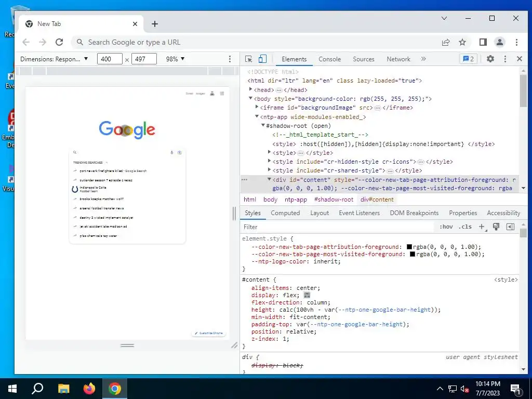
Task: Toggle computed styles sidebar icon
Action: (x=510, y=227)
